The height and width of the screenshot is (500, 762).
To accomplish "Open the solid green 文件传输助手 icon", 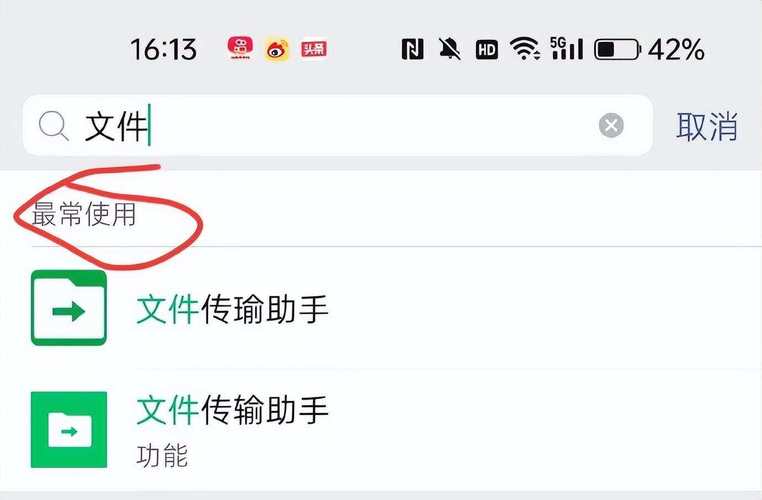I will (69, 430).
